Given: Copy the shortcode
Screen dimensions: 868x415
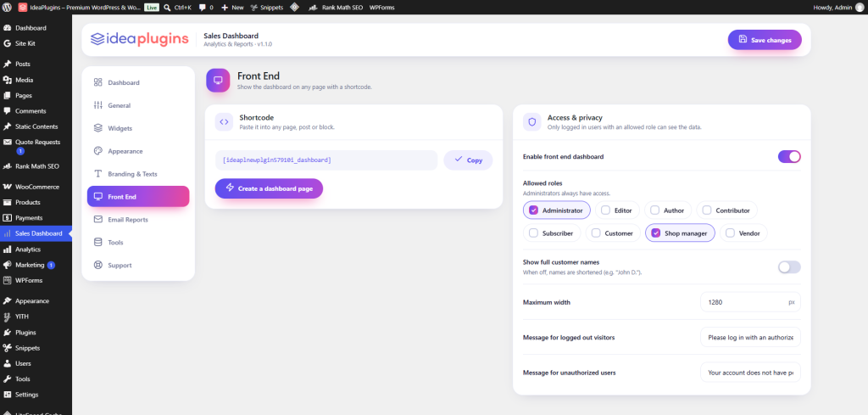Looking at the screenshot, I should click(x=468, y=160).
